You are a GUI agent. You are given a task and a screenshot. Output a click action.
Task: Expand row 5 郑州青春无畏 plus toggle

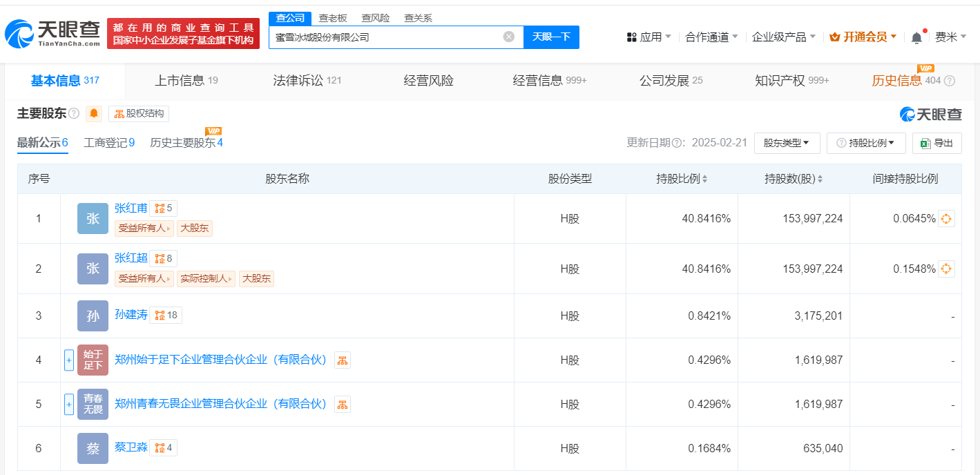(69, 404)
